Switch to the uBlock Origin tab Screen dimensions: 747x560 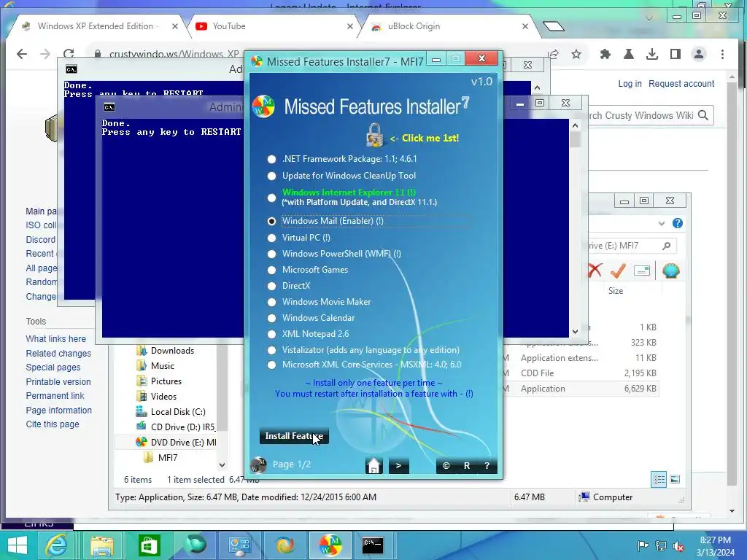pyautogui.click(x=449, y=26)
